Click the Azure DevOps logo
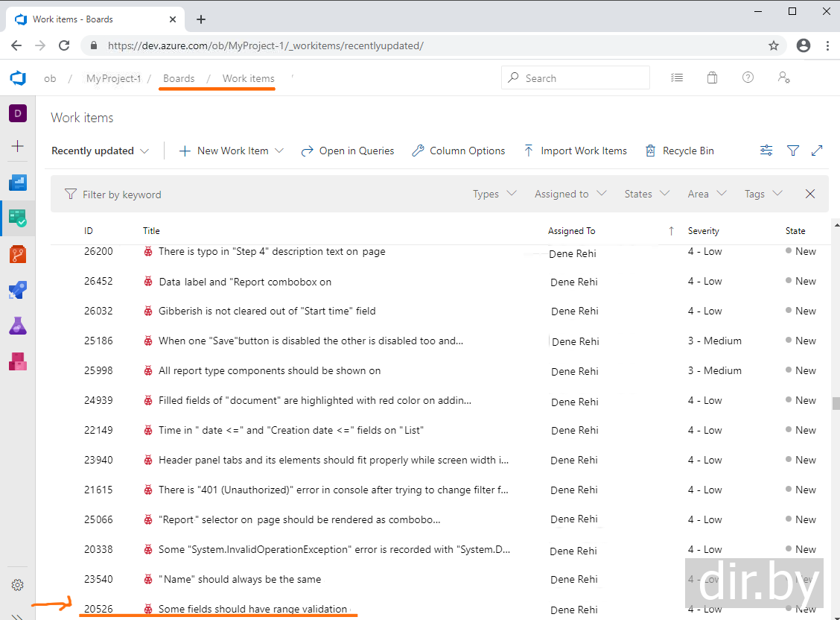 [x=17, y=78]
